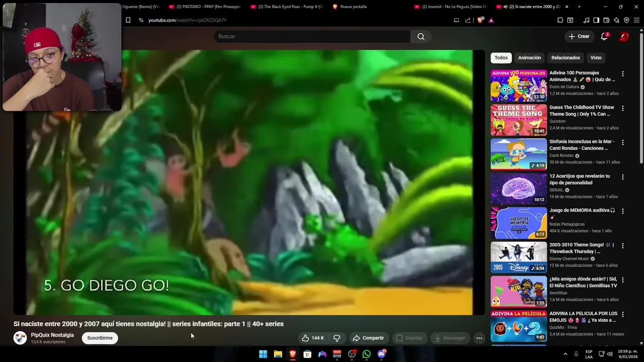Open options for Mis amigos dónde están video
Screen dimensions: 644x362
[622, 280]
